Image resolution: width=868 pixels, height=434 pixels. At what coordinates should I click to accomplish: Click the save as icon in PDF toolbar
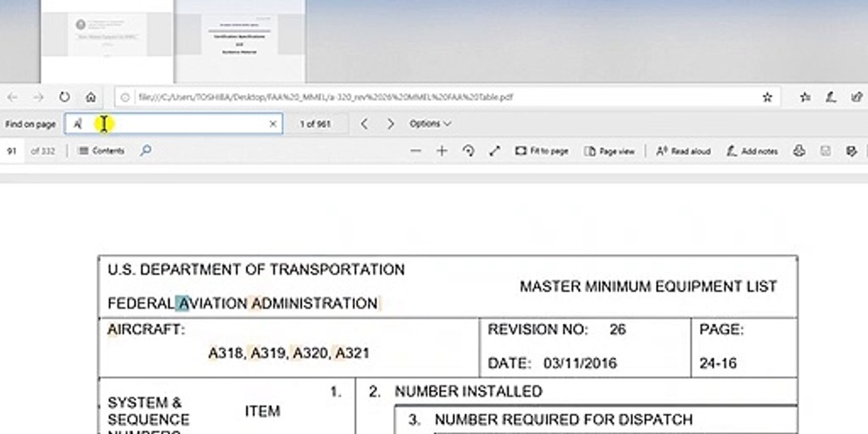(x=852, y=151)
